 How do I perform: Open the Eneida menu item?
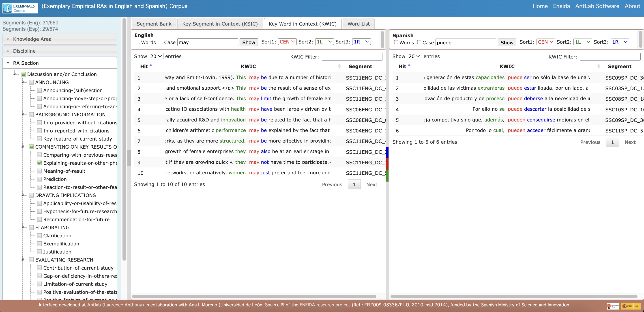coord(561,6)
